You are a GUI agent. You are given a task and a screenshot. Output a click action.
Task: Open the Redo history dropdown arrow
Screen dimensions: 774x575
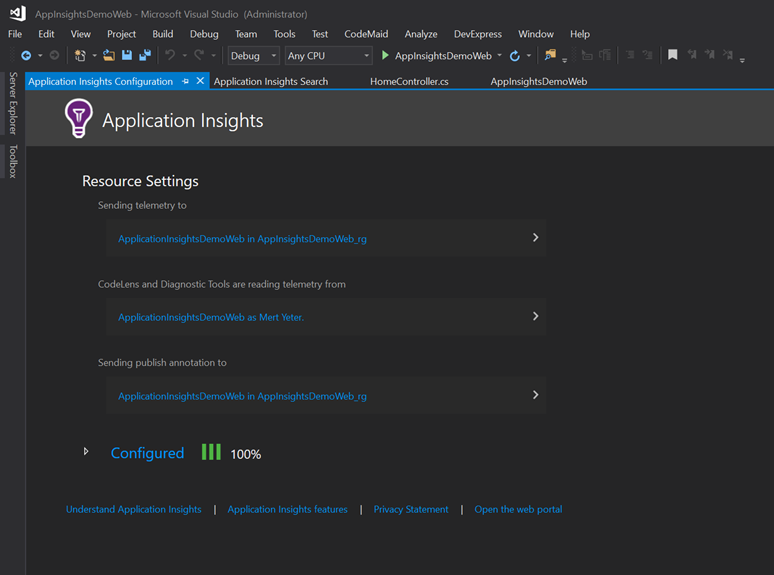coord(213,56)
